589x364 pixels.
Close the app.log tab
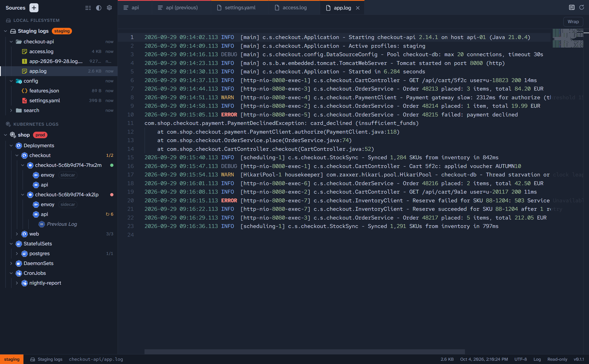tap(358, 8)
